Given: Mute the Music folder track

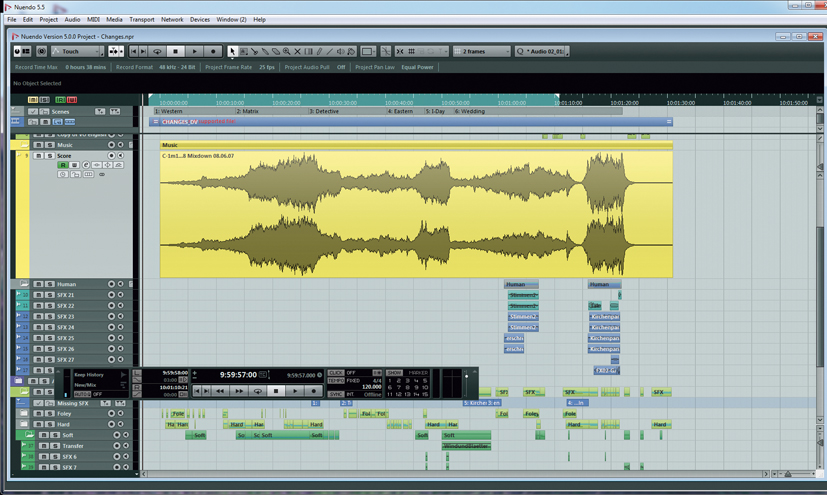Looking at the screenshot, I should click(39, 145).
